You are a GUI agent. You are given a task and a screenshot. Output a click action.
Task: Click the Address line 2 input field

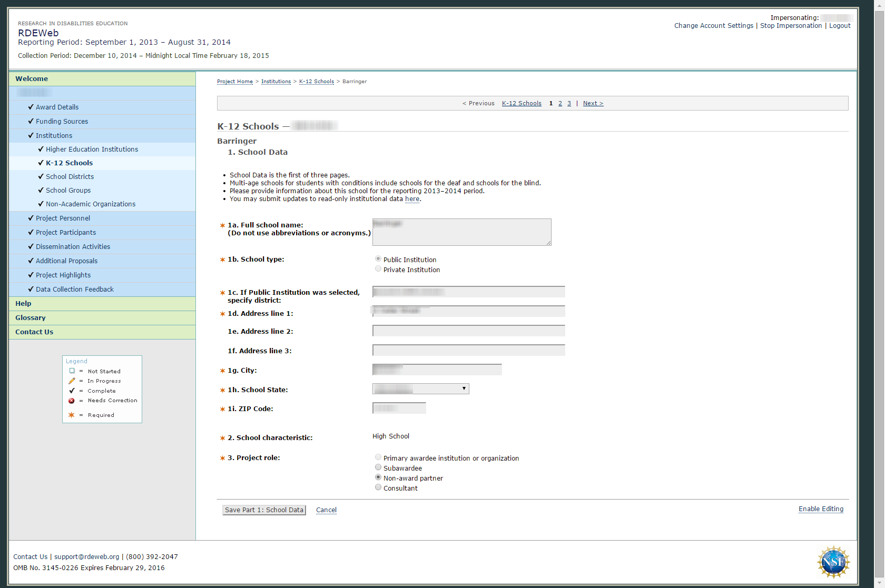click(468, 331)
